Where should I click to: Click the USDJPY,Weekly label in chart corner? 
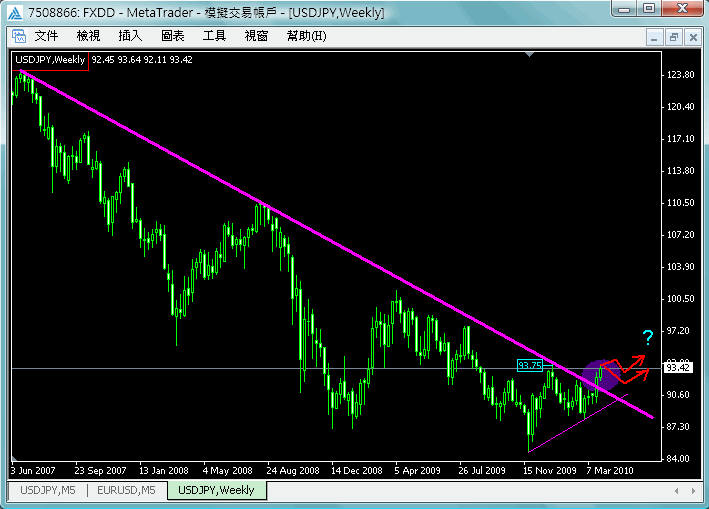point(50,60)
